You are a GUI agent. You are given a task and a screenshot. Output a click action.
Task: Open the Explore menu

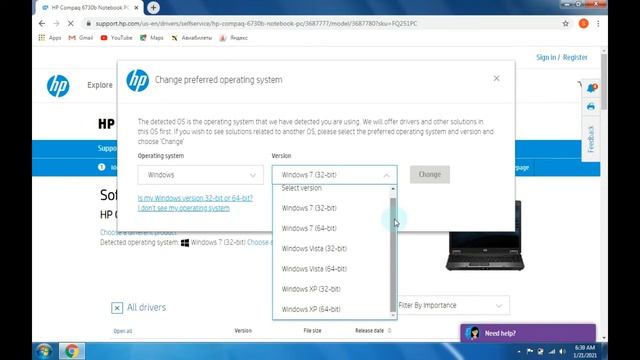click(x=100, y=85)
